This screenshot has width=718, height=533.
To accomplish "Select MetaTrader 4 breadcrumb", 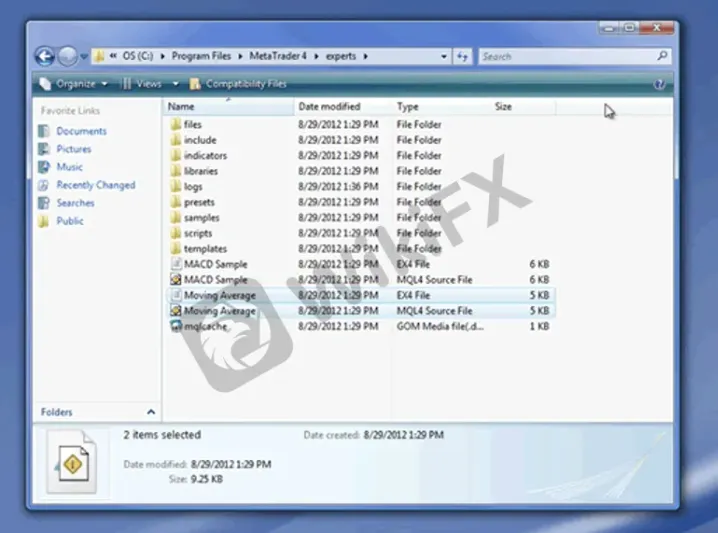I will pyautogui.click(x=278, y=56).
